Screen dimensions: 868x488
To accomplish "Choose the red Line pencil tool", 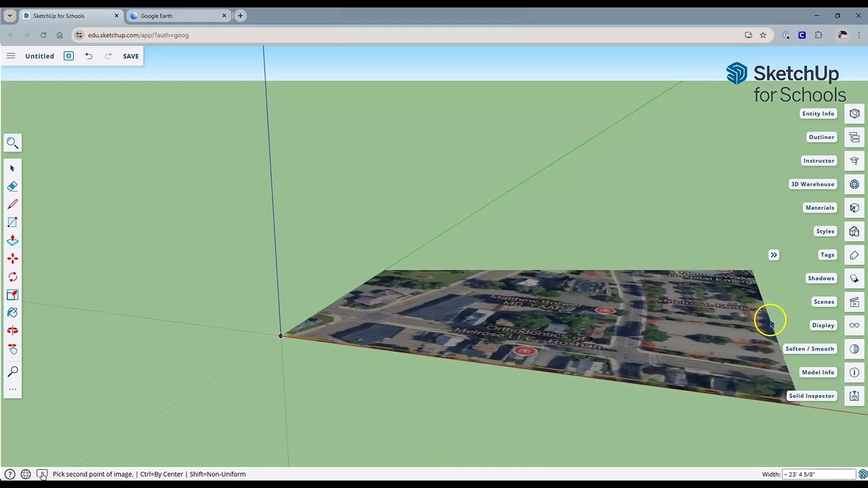I will pyautogui.click(x=12, y=204).
